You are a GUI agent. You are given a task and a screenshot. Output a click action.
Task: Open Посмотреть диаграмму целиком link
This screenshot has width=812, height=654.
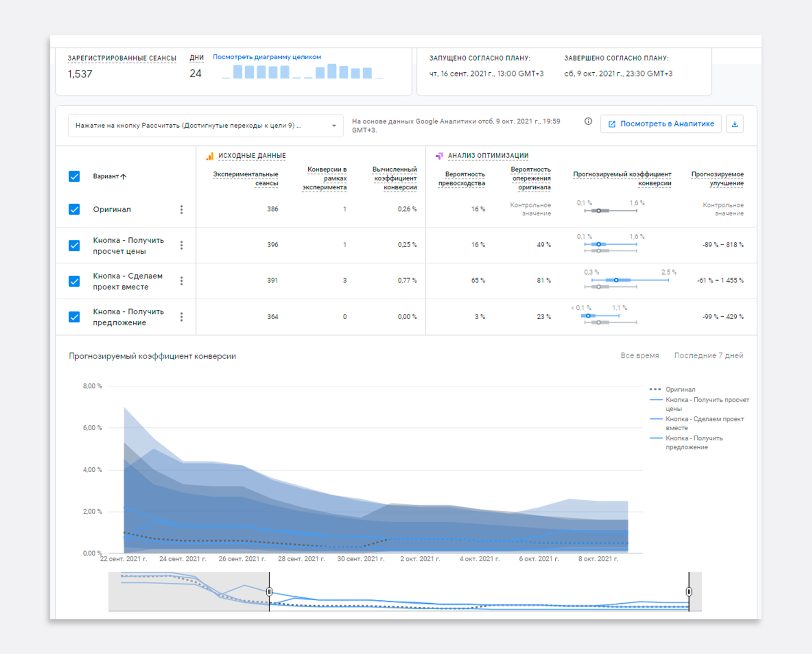[x=266, y=57]
